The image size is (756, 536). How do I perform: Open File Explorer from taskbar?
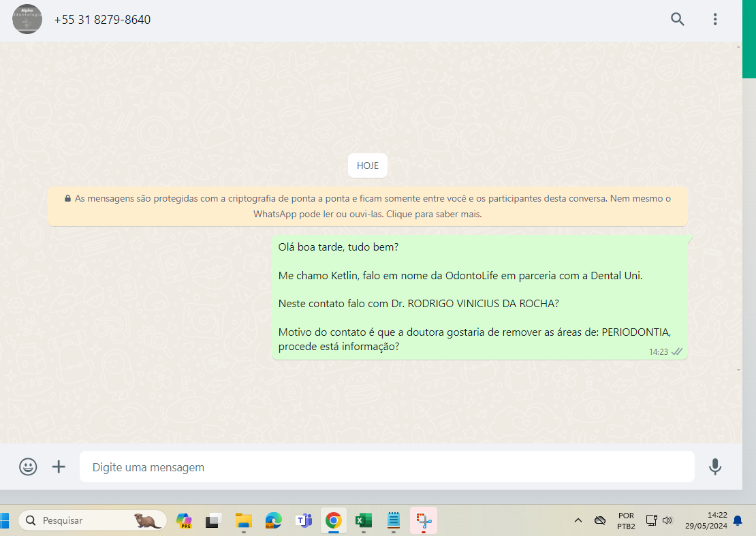point(243,520)
